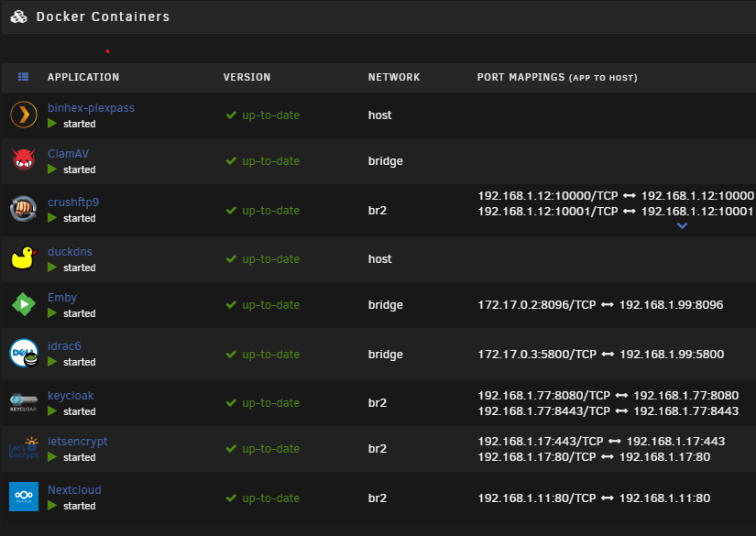756x536 pixels.
Task: Click up-to-date status for ClamAV
Action: 270,161
